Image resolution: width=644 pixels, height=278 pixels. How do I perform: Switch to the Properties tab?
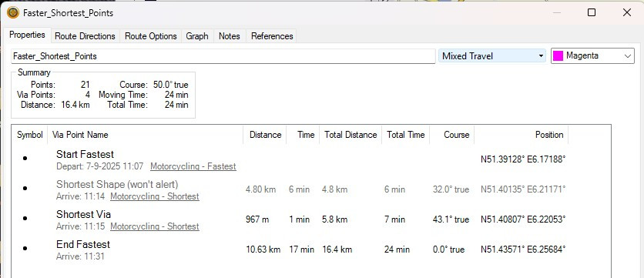tap(27, 35)
